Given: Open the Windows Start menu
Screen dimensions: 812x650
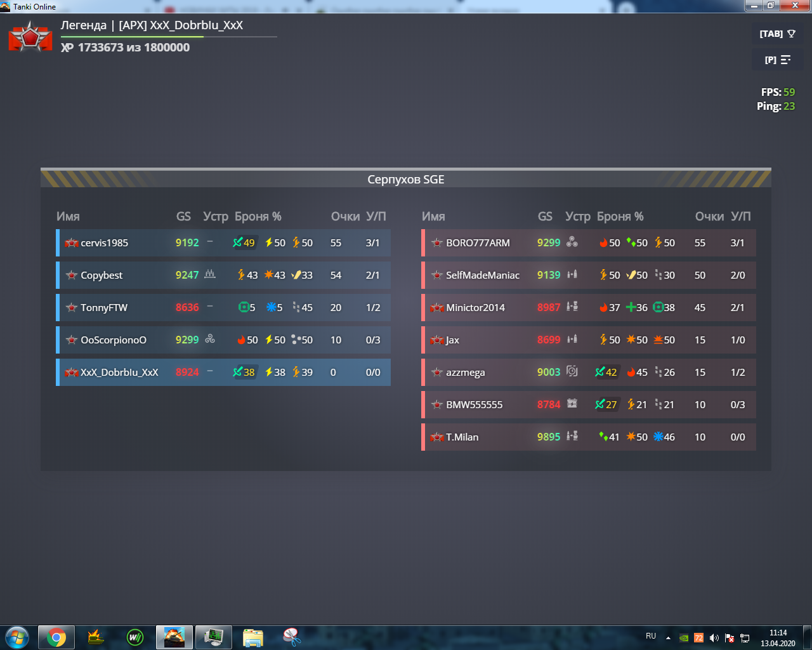Looking at the screenshot, I should (17, 637).
